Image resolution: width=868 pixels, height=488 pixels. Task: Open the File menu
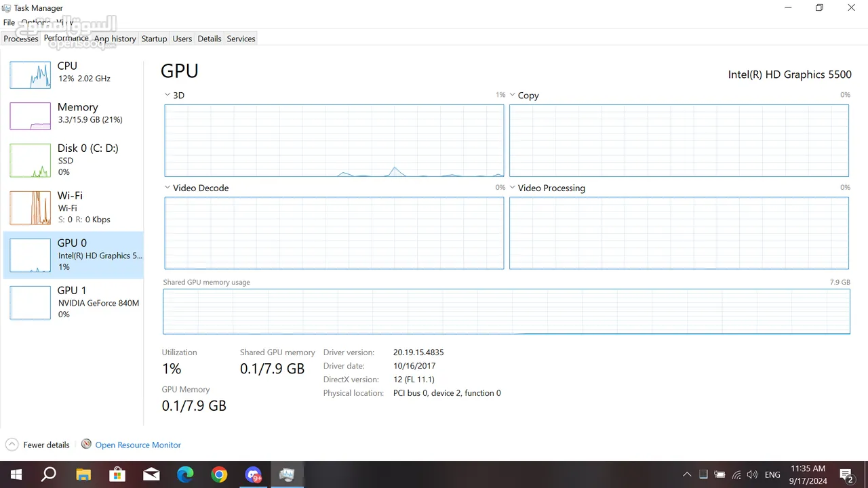[x=9, y=22]
